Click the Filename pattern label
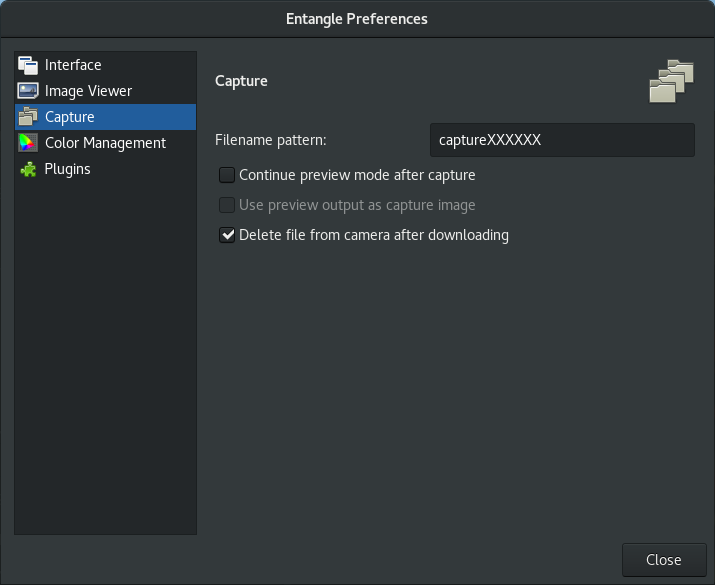The height and width of the screenshot is (585, 715). [270, 140]
